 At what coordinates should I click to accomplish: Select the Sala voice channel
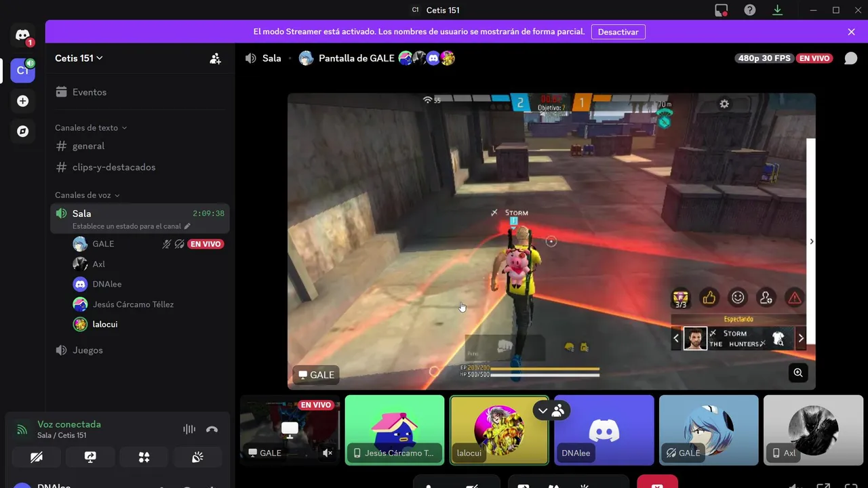point(140,218)
